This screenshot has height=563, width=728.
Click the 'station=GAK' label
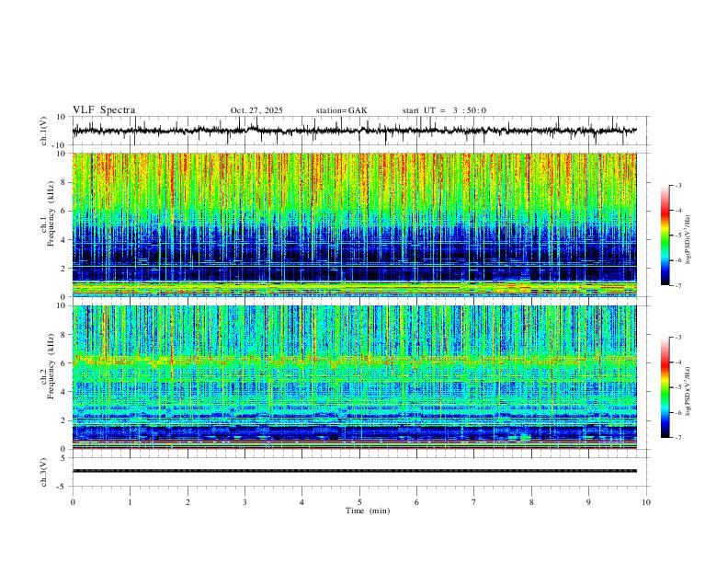(342, 110)
